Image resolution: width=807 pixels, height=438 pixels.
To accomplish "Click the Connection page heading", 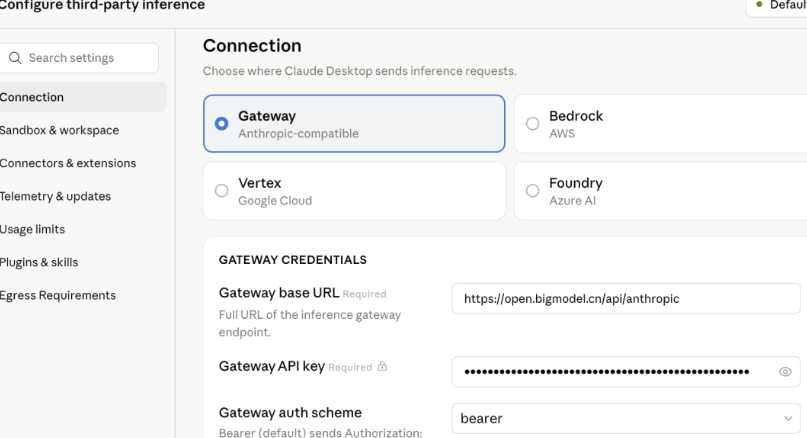I will 252,46.
